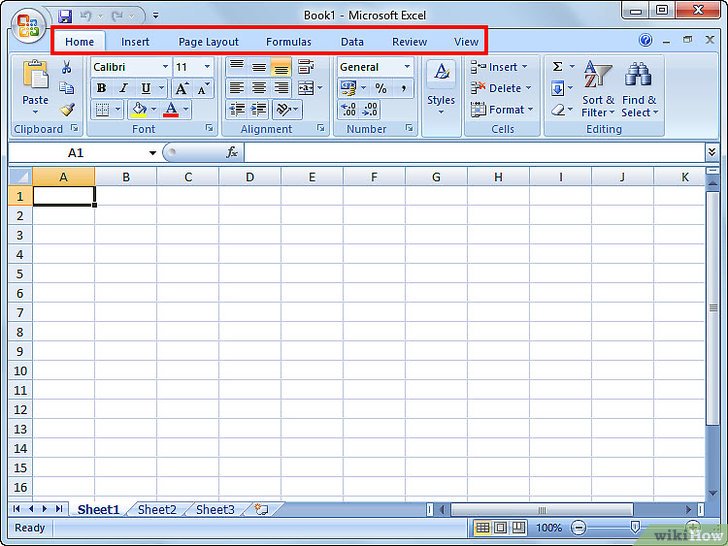The image size is (728, 546).
Task: Click Wrap Text icon in Alignment group
Action: tap(305, 67)
